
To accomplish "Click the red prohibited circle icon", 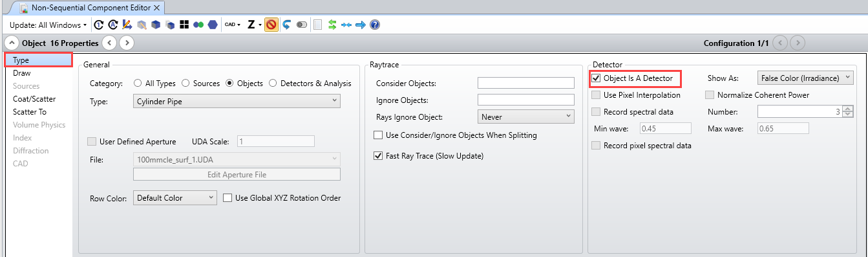I will click(x=271, y=25).
